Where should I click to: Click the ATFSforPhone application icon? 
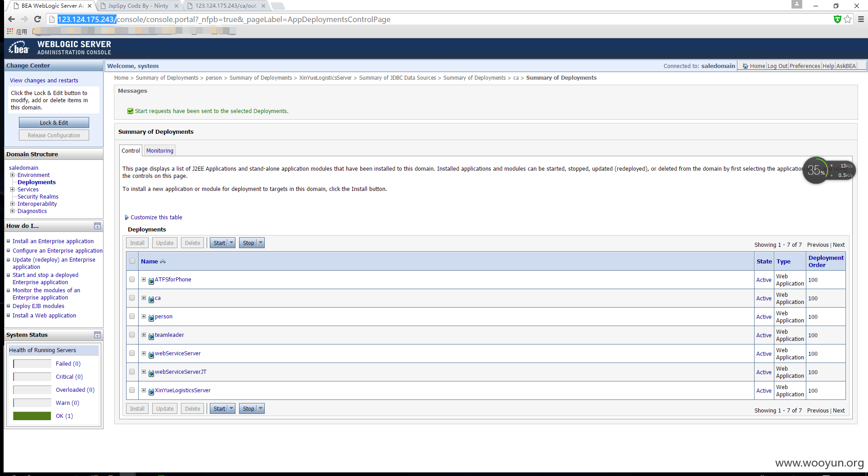[151, 281]
